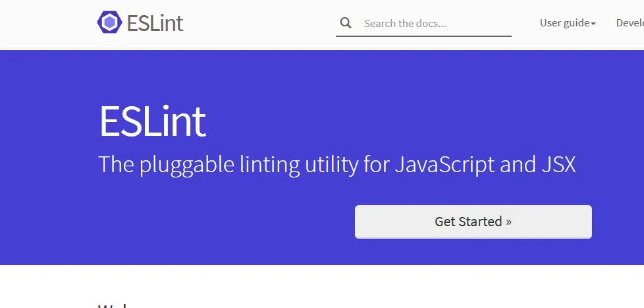
Task: Click the ESLint wordmark in the navbar
Action: tap(155, 23)
